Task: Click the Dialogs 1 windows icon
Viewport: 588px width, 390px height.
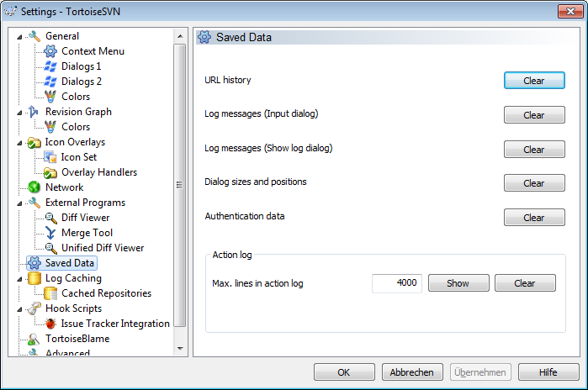Action: coord(50,66)
